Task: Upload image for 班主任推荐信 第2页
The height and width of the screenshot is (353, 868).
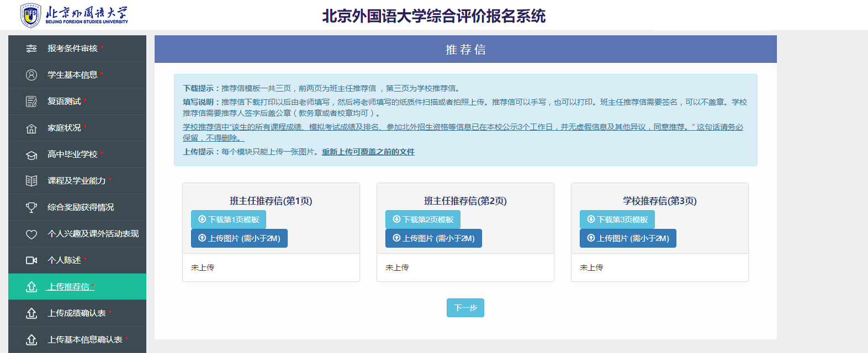Action: pos(433,238)
